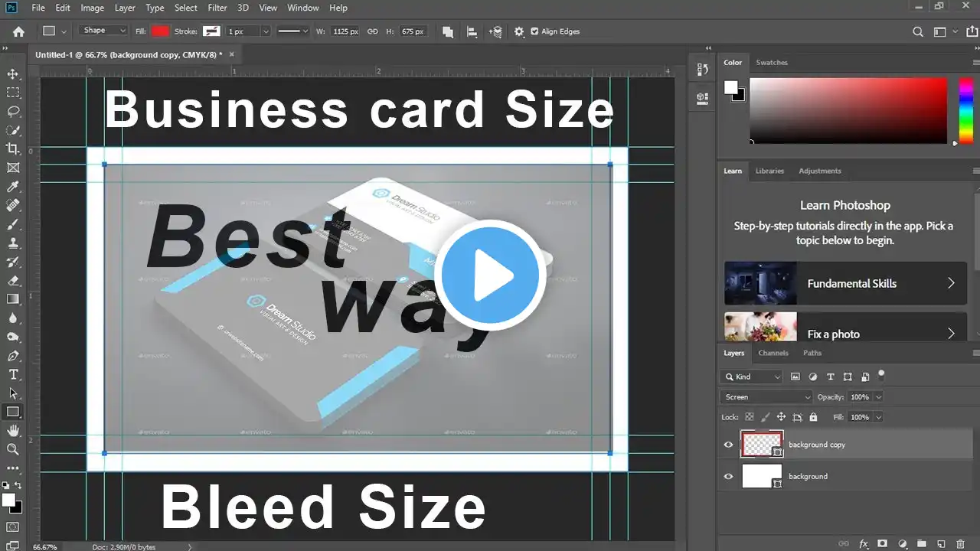Click the Home icon in options bar
980x551 pixels.
[x=18, y=31]
